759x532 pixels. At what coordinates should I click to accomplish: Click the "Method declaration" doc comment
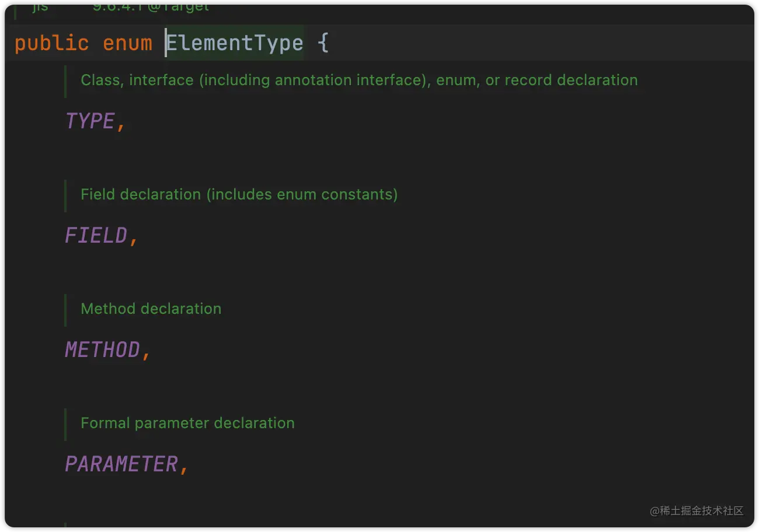click(151, 309)
